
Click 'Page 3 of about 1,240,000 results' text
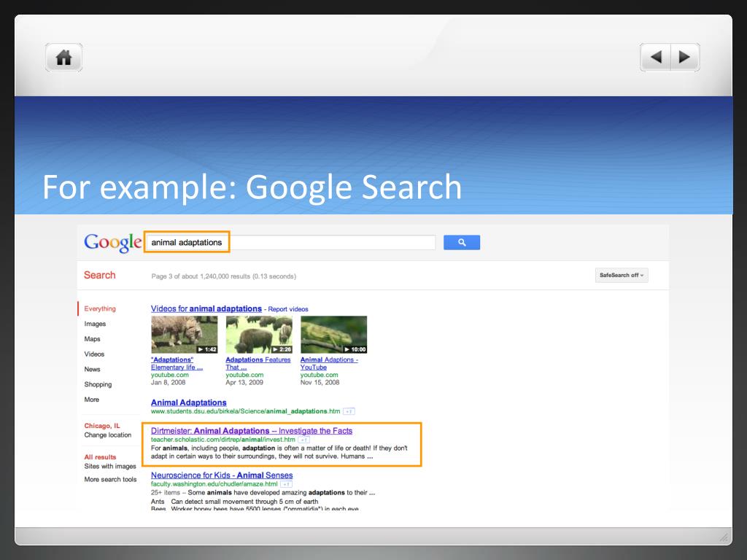(223, 276)
